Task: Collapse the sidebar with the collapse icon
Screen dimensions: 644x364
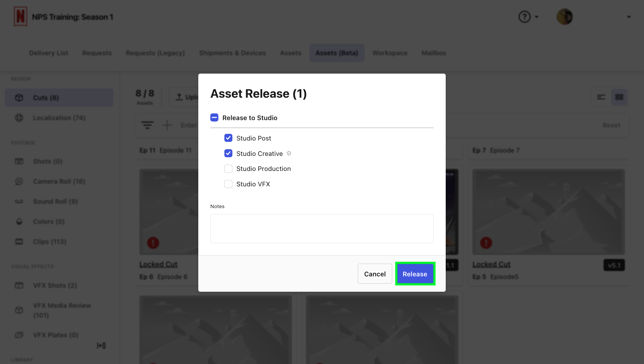Action: click(x=101, y=346)
